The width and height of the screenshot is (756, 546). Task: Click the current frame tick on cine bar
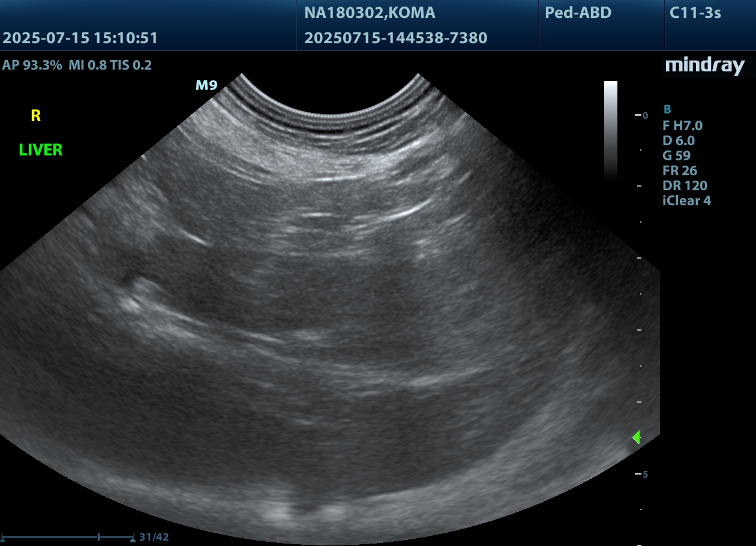point(98,537)
